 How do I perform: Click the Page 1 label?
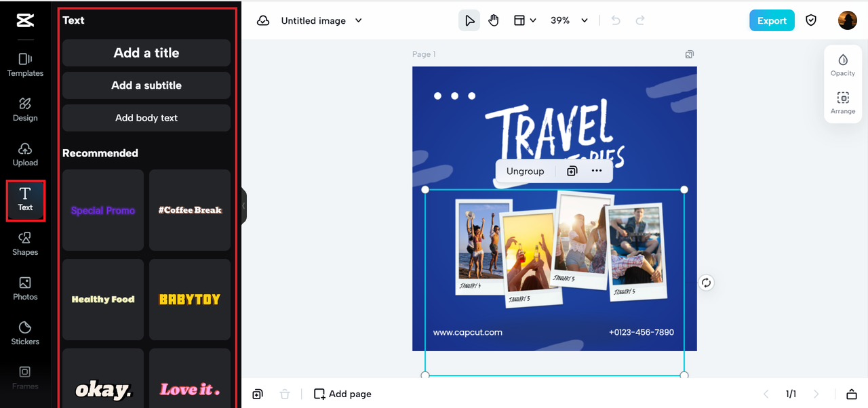tap(425, 54)
